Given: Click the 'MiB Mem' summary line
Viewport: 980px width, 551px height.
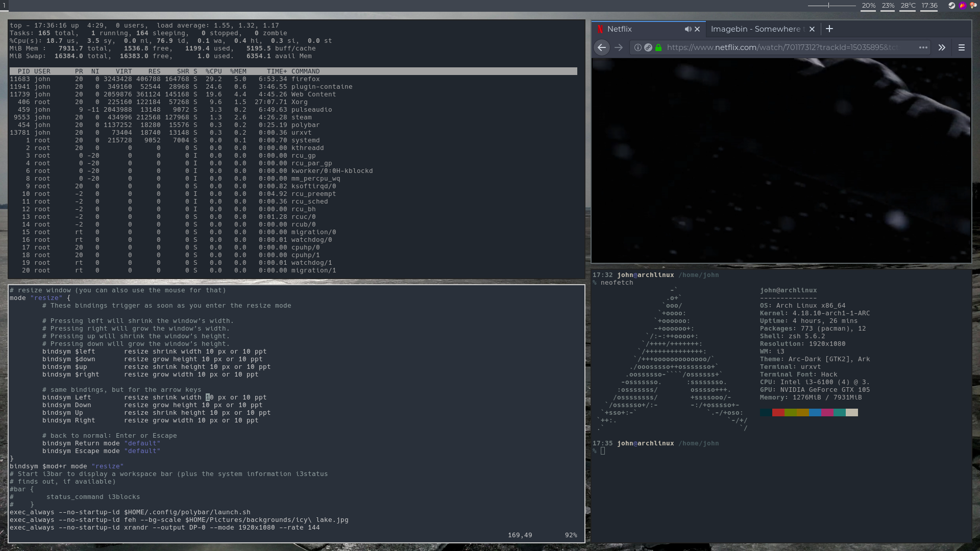Looking at the screenshot, I should coord(163,48).
